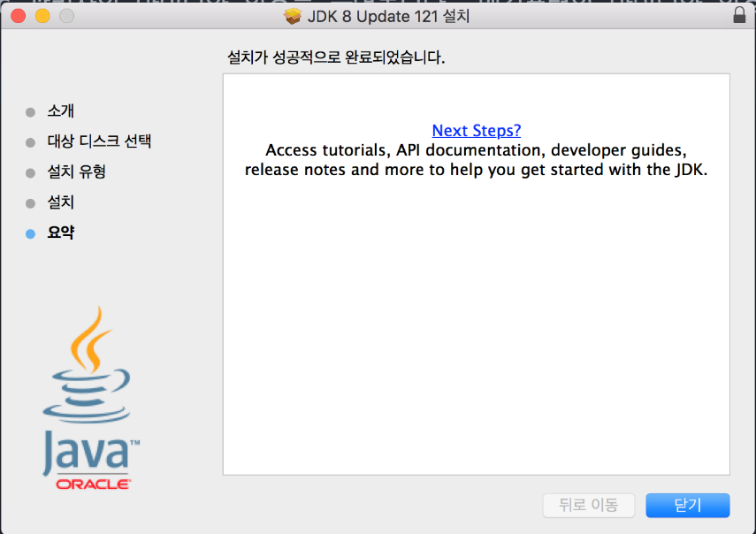Click the JDK package icon in the title bar
The image size is (756, 534).
coord(292,15)
